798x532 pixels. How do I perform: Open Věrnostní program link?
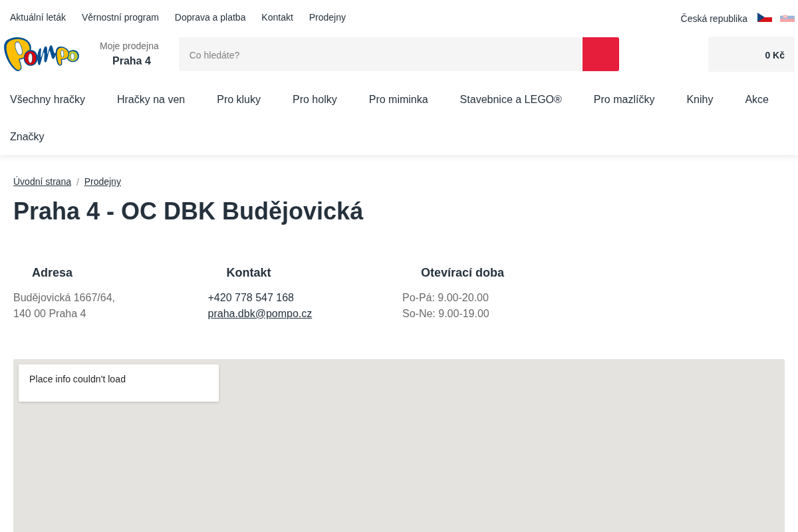pyautogui.click(x=120, y=17)
